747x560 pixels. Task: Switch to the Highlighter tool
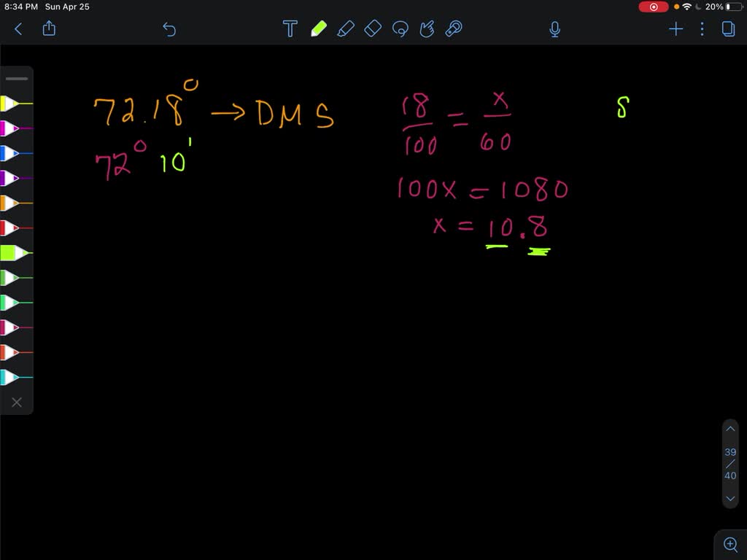[346, 28]
